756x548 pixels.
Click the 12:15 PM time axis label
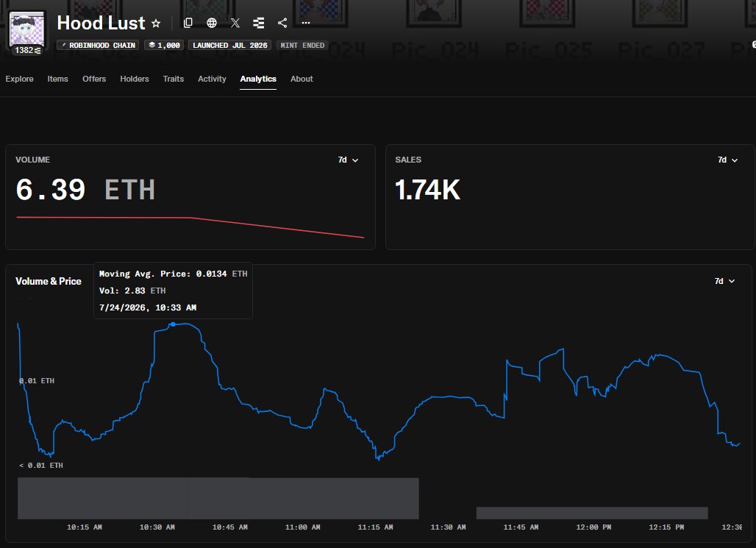click(666, 527)
